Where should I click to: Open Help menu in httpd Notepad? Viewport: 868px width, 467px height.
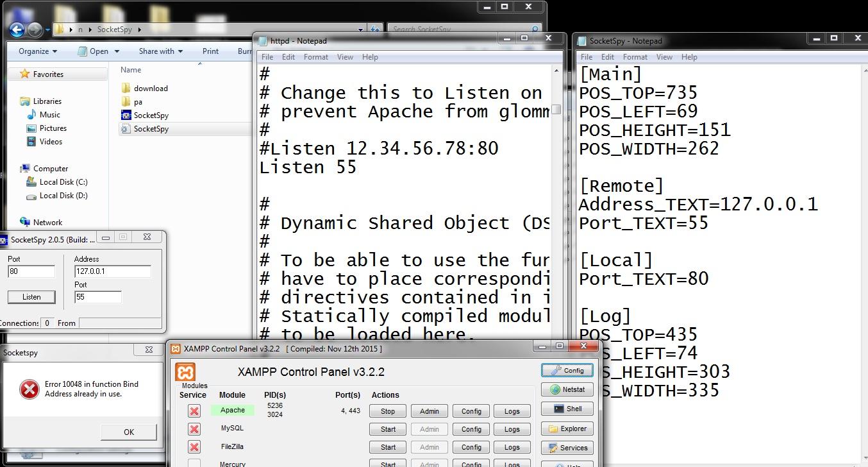[x=370, y=57]
